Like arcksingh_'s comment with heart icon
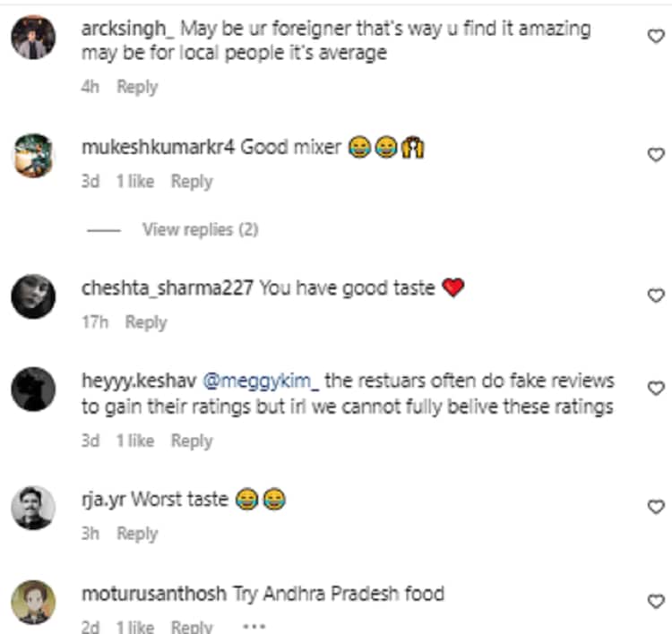 pos(656,36)
